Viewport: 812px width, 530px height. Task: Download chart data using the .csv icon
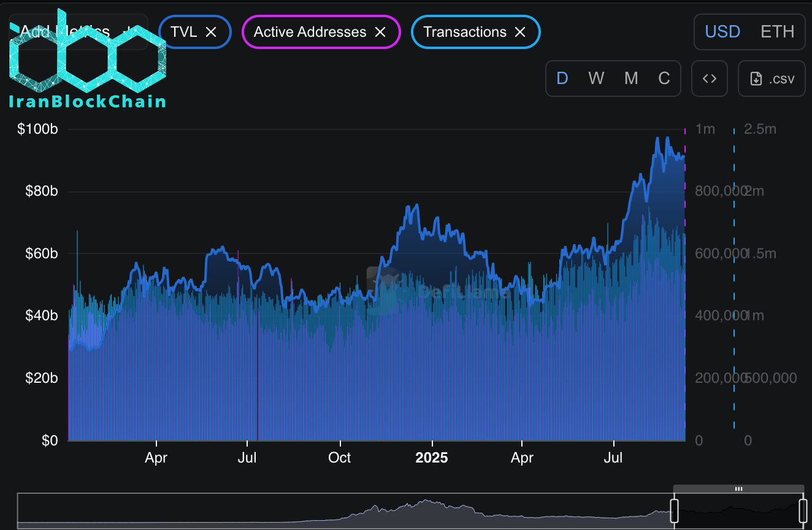pos(772,79)
